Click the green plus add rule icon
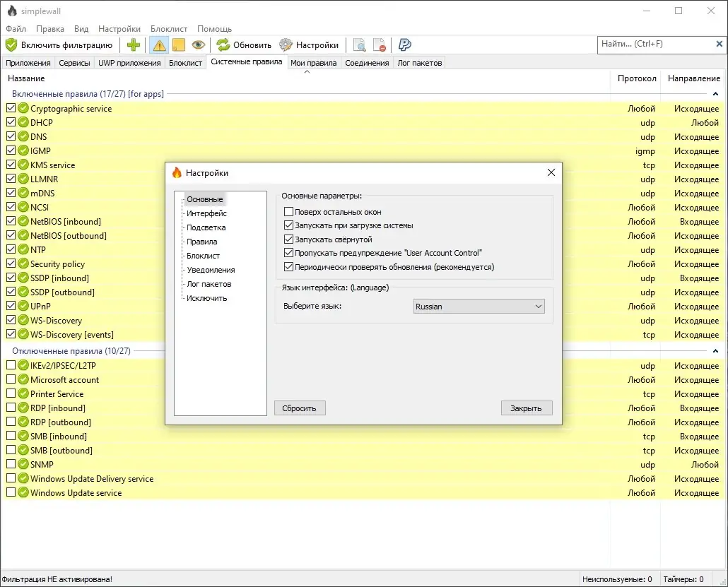 [134, 45]
